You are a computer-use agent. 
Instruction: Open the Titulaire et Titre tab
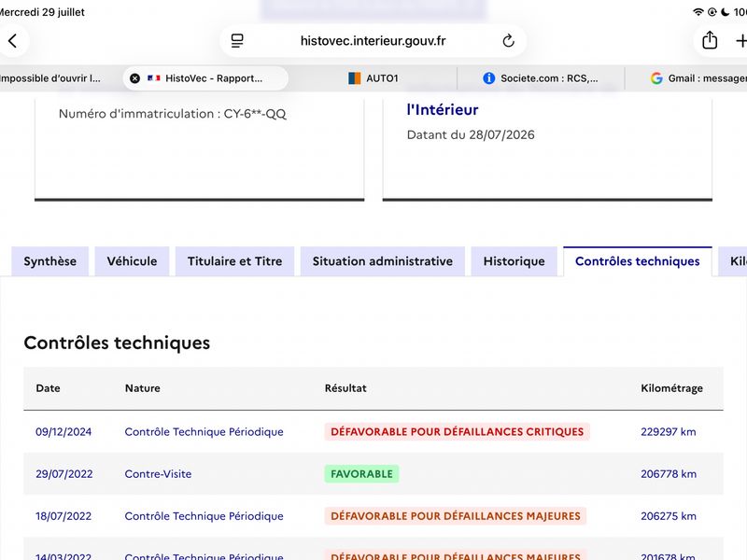click(235, 261)
